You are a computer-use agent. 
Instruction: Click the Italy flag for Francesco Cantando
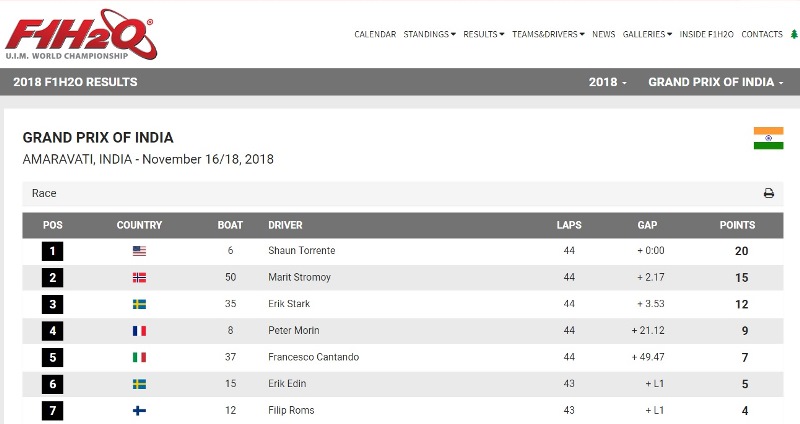click(x=139, y=357)
